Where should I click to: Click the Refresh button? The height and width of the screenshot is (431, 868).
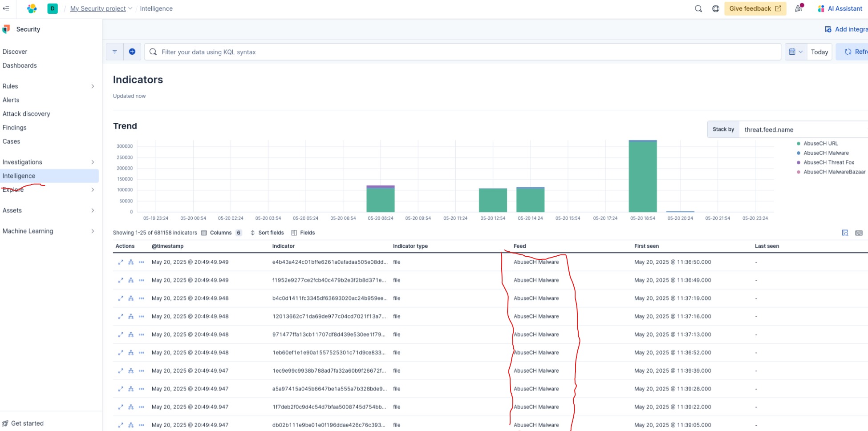click(x=852, y=52)
